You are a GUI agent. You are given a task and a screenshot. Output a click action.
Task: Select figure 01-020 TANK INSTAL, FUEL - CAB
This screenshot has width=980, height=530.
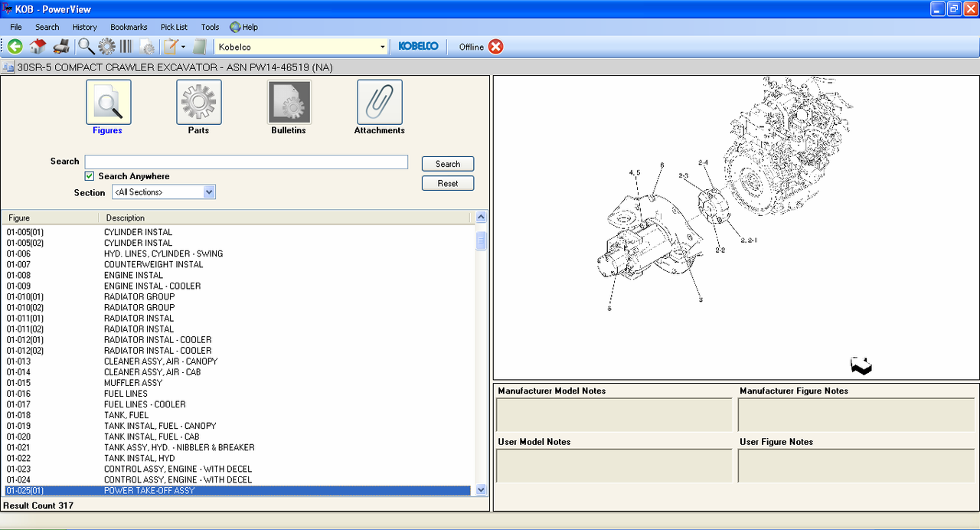pos(238,437)
